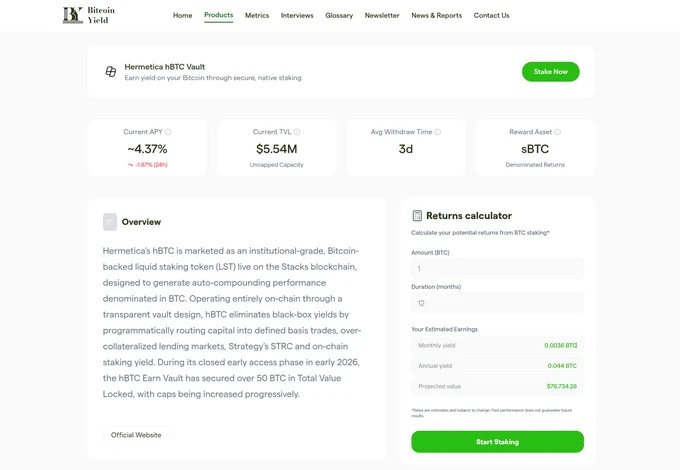Image resolution: width=680 pixels, height=470 pixels.
Task: Click the Monthly yield 0.0036 BTC value
Action: coord(560,346)
